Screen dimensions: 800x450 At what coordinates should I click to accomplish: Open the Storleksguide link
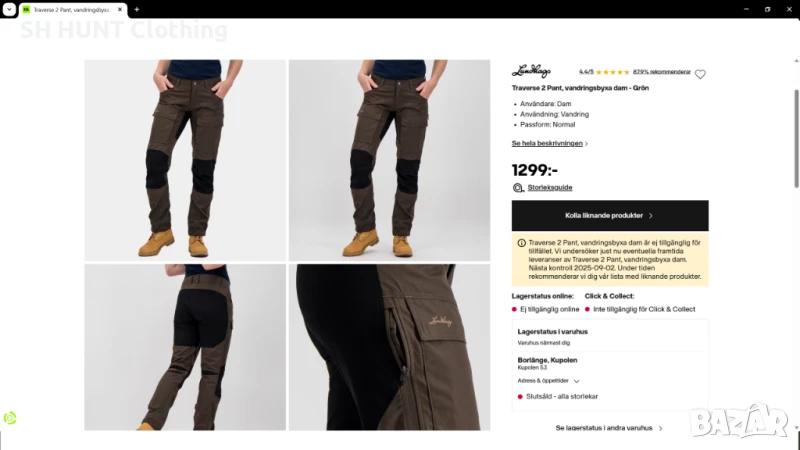pyautogui.click(x=549, y=187)
